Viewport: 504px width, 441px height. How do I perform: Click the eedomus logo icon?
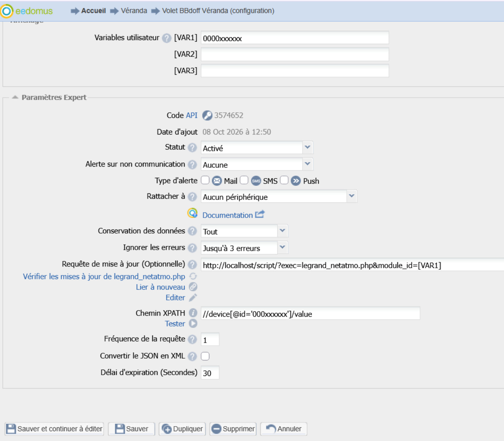(7, 11)
